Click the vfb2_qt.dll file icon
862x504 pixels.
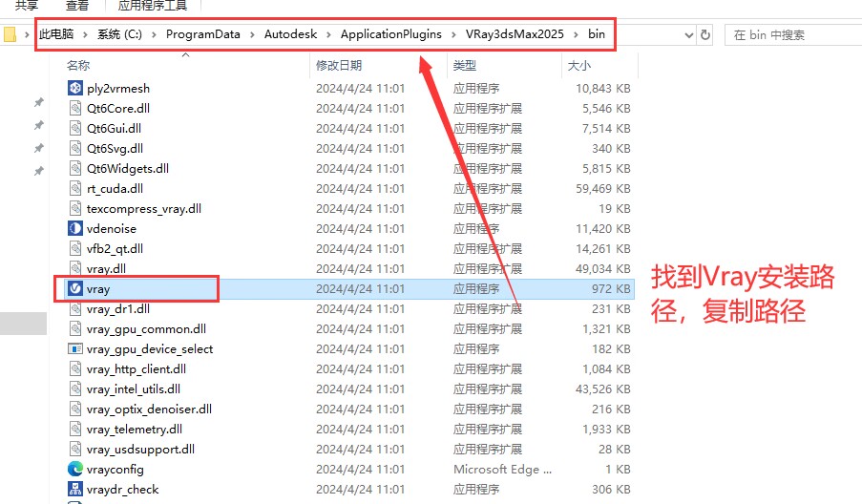coord(75,248)
